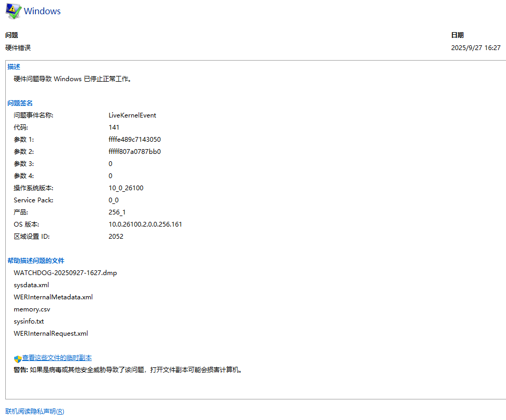Screen dimensions: 506x420
Task: Click the UAC shield icon beside the file link
Action: (18, 359)
